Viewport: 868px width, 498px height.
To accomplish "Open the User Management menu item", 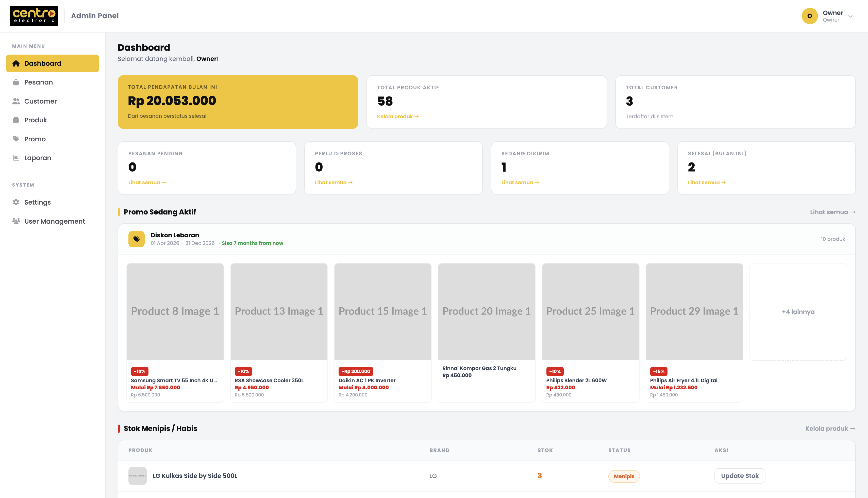I will pos(52,221).
